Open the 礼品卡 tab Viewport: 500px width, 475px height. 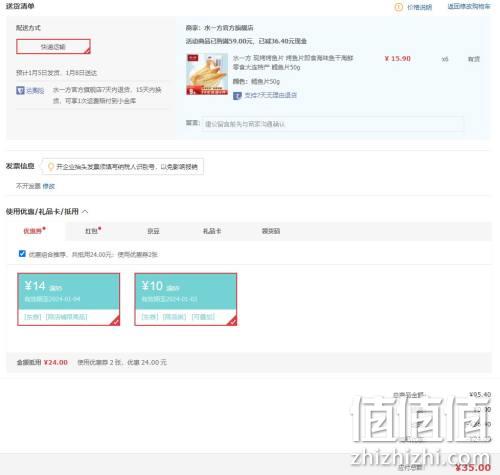tap(212, 231)
